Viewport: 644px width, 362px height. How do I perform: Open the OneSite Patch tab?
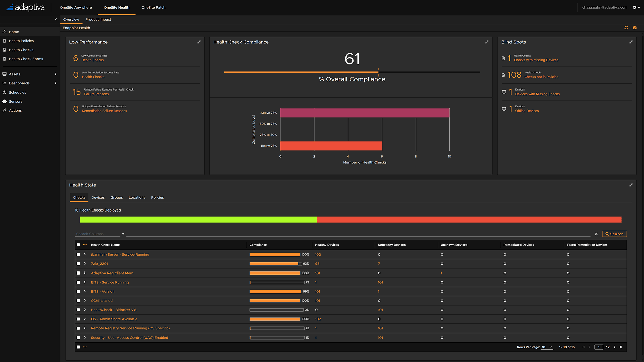pyautogui.click(x=153, y=7)
